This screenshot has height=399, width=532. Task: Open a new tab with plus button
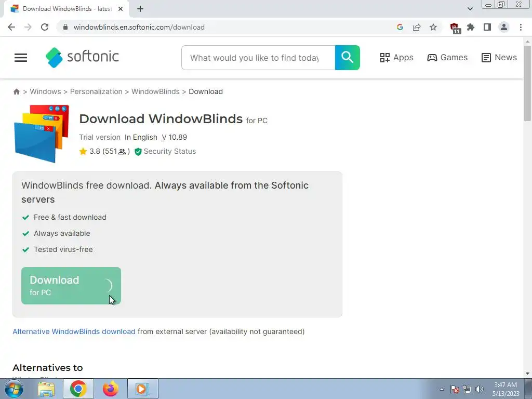pyautogui.click(x=140, y=9)
